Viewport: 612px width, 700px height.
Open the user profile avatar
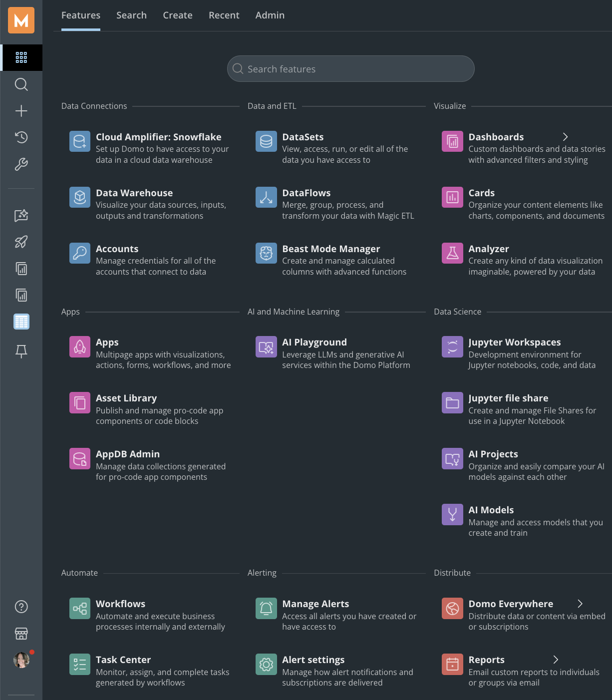(21, 660)
